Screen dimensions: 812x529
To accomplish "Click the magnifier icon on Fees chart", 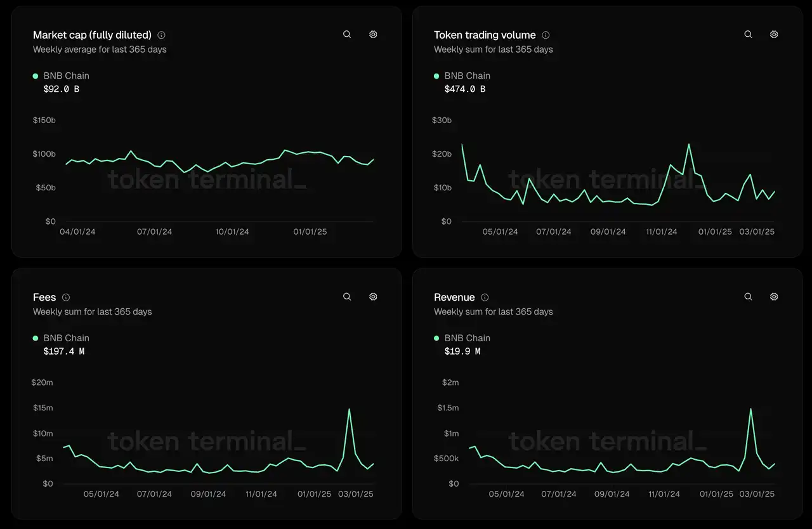I will click(347, 297).
